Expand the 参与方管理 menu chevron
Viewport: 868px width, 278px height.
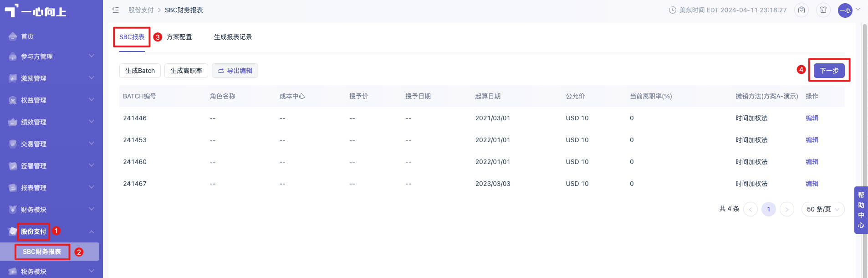(92, 56)
